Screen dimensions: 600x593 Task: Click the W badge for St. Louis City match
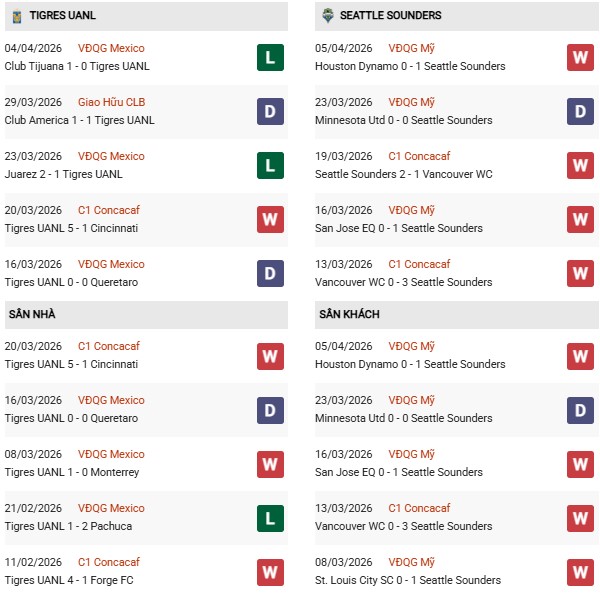click(x=580, y=571)
